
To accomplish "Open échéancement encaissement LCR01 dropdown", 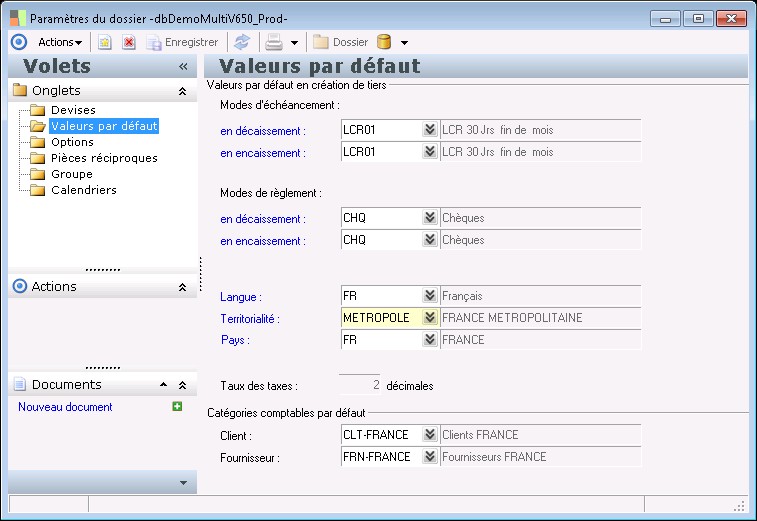I will click(429, 152).
